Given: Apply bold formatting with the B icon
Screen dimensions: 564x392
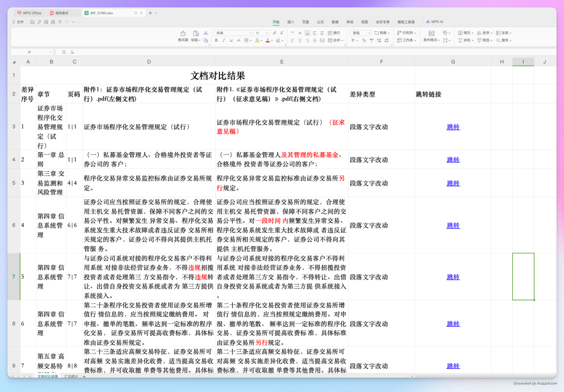Looking at the screenshot, I should [x=217, y=40].
